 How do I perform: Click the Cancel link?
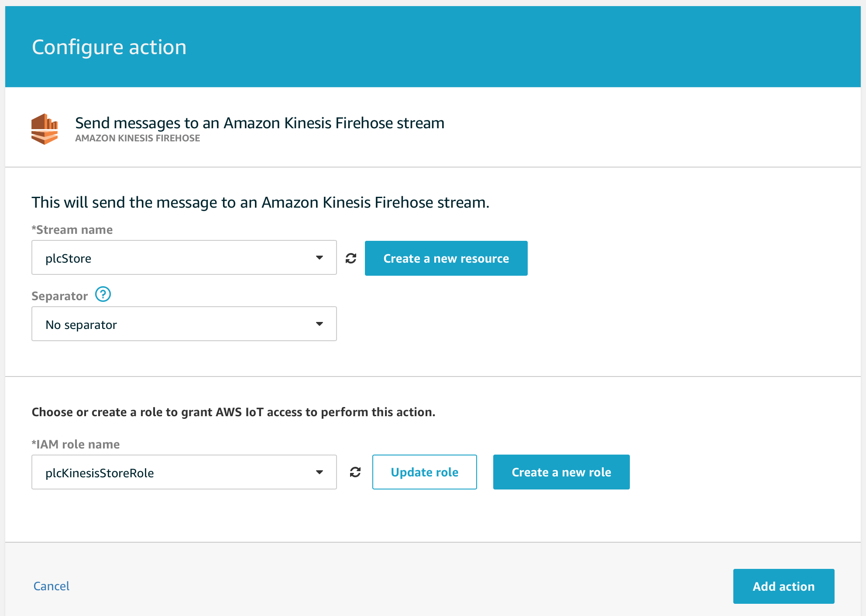point(52,586)
